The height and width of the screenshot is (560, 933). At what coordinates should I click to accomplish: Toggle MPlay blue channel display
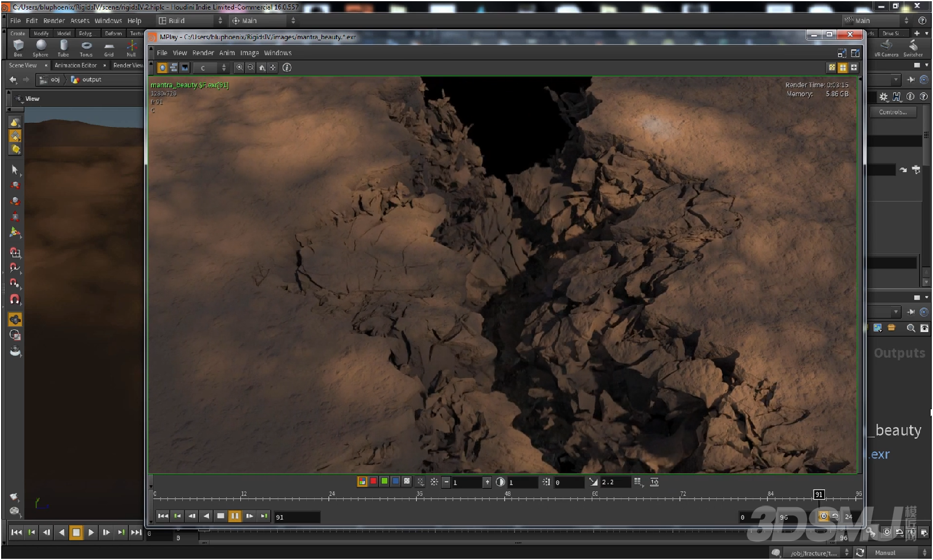pos(395,481)
